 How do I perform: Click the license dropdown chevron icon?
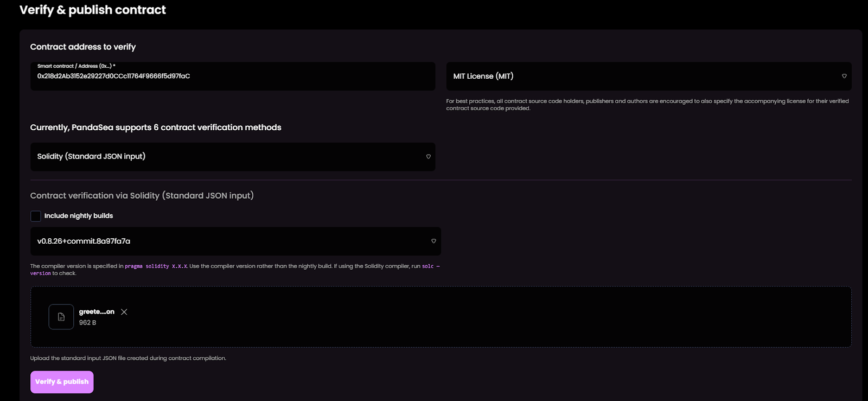pos(844,77)
